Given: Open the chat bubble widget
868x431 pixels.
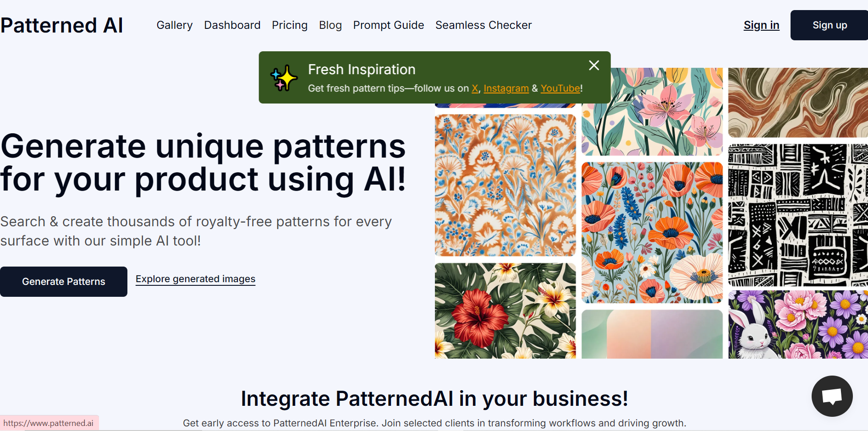Looking at the screenshot, I should click(x=832, y=396).
